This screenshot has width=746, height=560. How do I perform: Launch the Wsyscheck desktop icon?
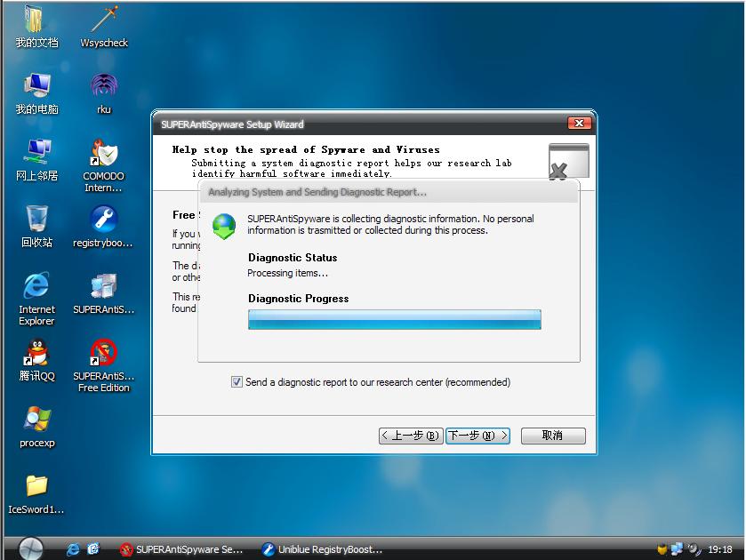pyautogui.click(x=104, y=28)
